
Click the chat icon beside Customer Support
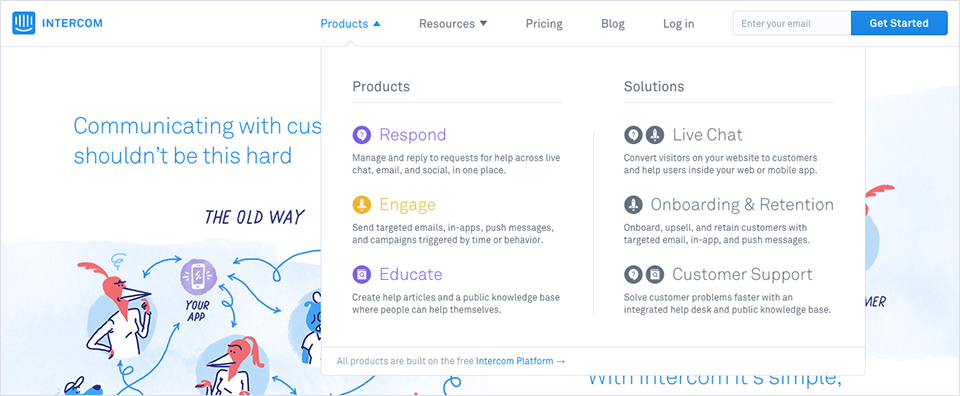633,274
